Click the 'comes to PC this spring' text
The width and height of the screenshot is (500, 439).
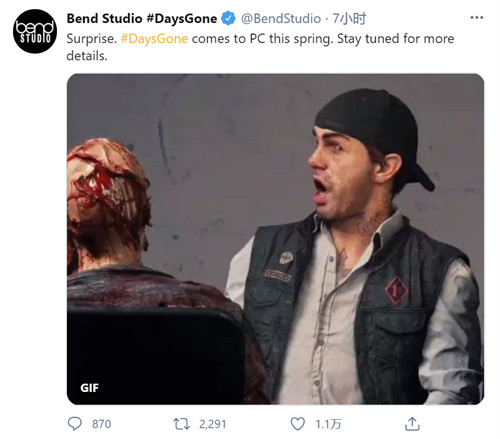point(262,39)
